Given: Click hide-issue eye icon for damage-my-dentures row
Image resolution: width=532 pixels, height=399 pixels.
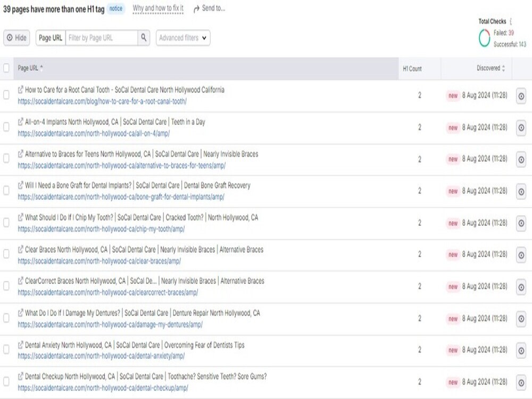Looking at the screenshot, I should 521,319.
